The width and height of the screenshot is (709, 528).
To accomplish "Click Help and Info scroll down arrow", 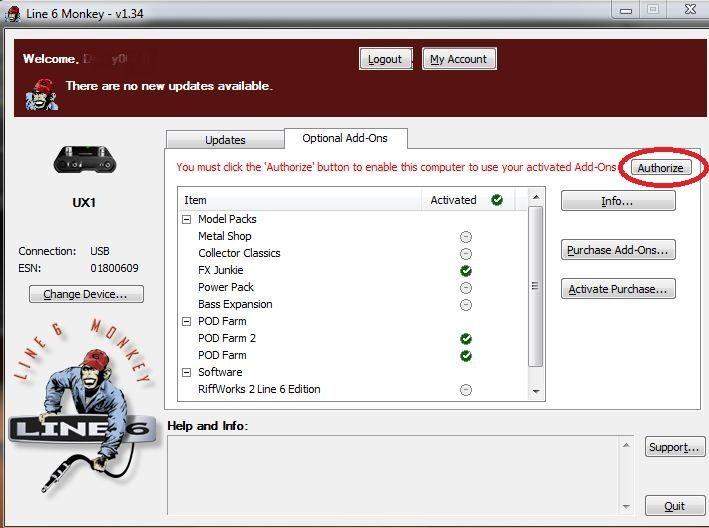I will [x=626, y=507].
